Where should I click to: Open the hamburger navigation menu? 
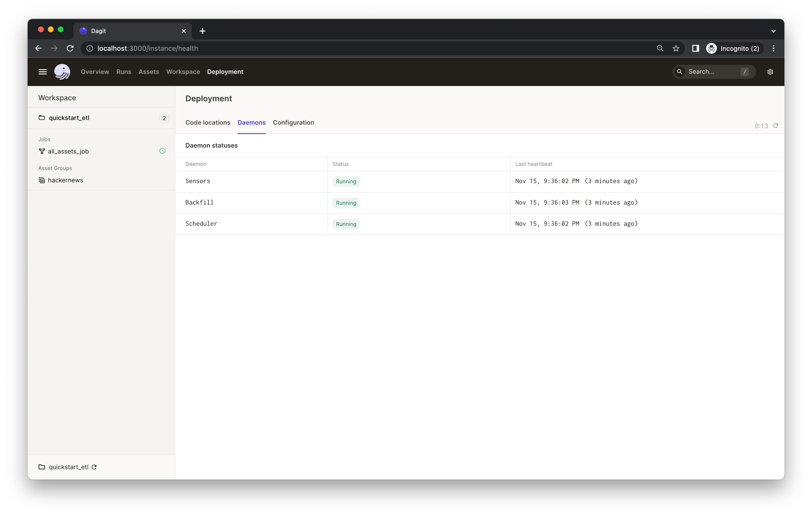point(42,72)
